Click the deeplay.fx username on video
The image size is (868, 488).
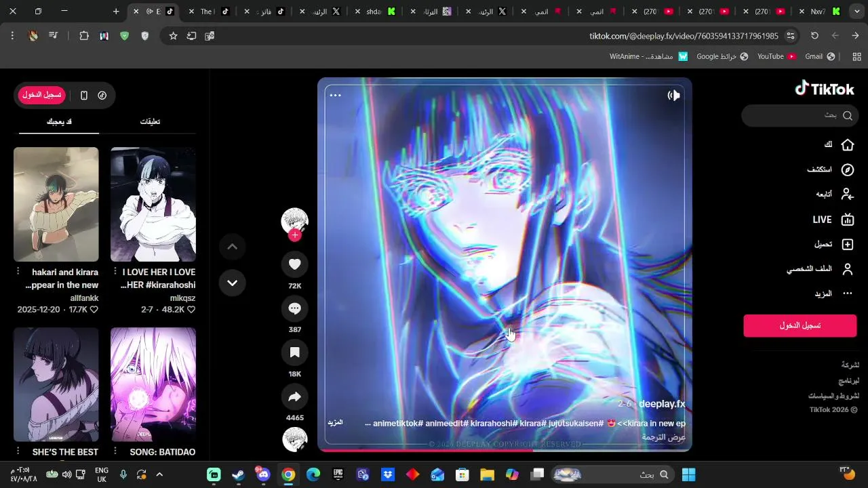pyautogui.click(x=662, y=404)
